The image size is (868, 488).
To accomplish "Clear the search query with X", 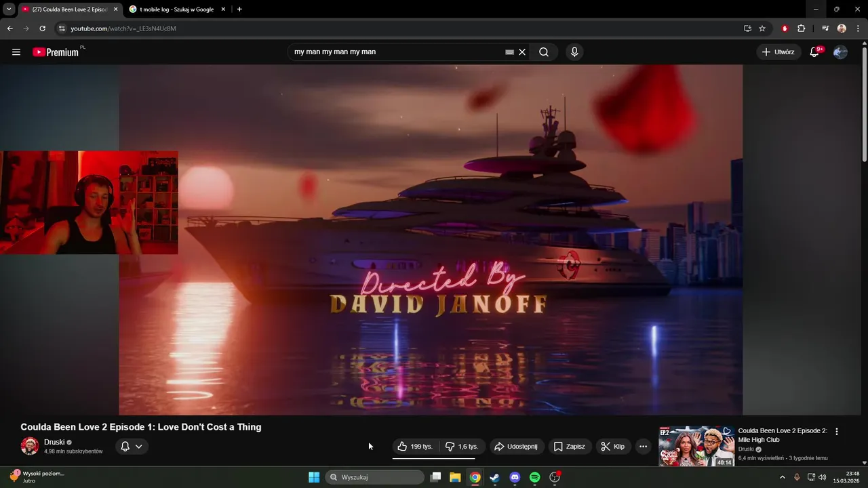I will [522, 52].
